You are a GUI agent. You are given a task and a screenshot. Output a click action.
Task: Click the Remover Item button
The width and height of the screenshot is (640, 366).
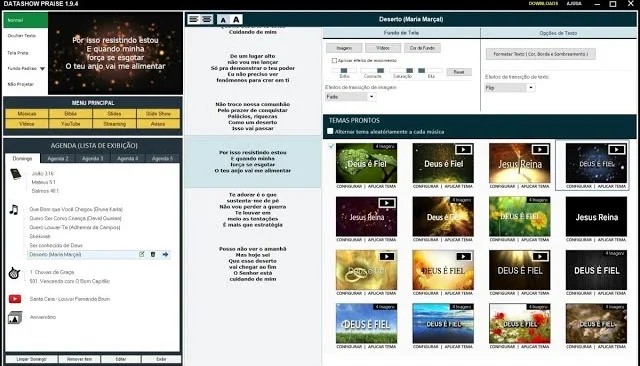pos(79,359)
